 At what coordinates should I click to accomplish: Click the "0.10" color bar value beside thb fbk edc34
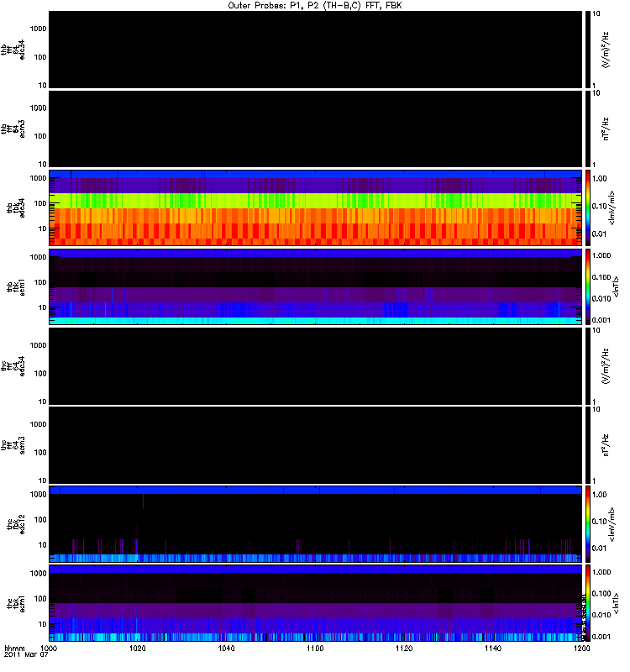599,206
